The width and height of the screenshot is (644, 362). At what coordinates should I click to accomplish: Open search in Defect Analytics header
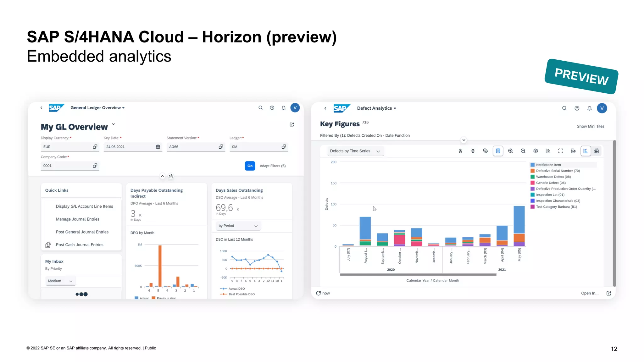pos(564,108)
